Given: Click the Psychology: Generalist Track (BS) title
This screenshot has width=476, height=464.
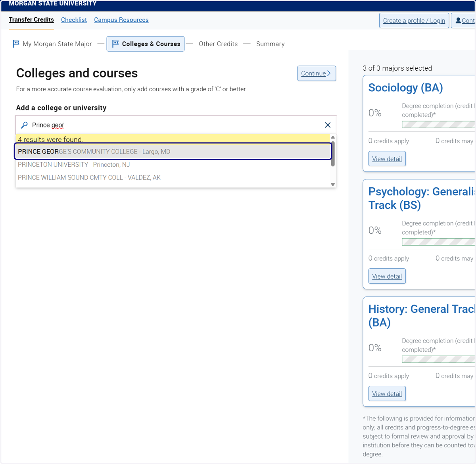Looking at the screenshot, I should [x=422, y=198].
